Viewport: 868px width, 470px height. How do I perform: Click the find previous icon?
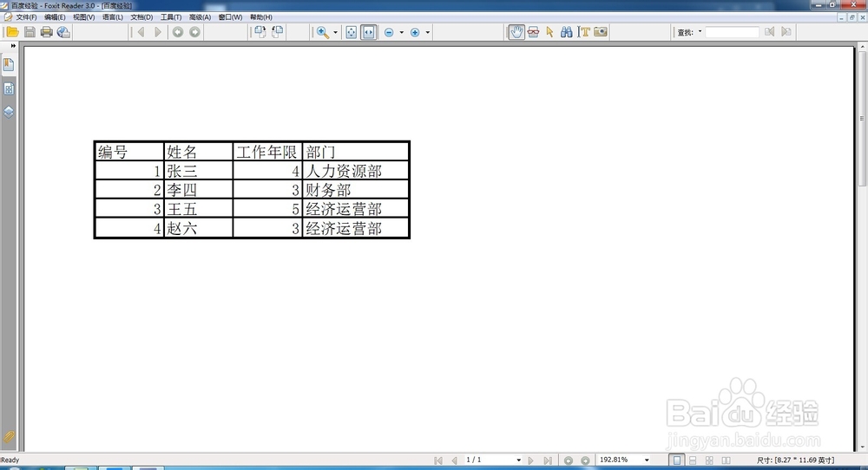769,31
